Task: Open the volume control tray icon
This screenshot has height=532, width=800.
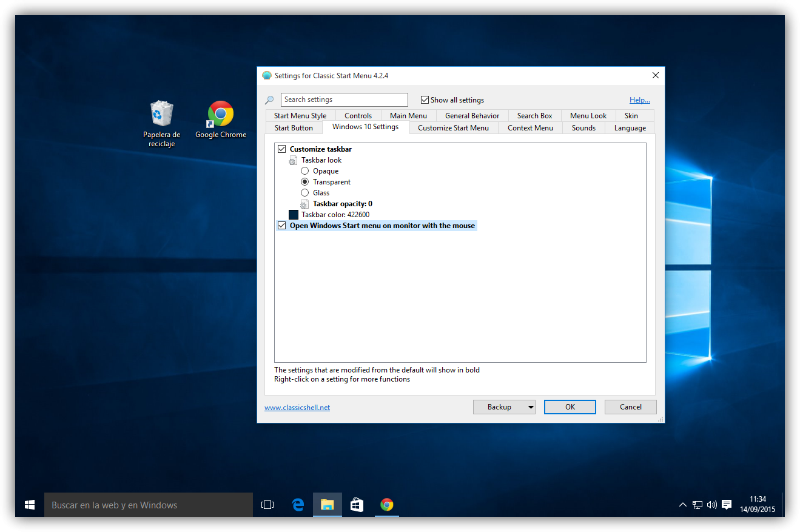Action: click(712, 505)
